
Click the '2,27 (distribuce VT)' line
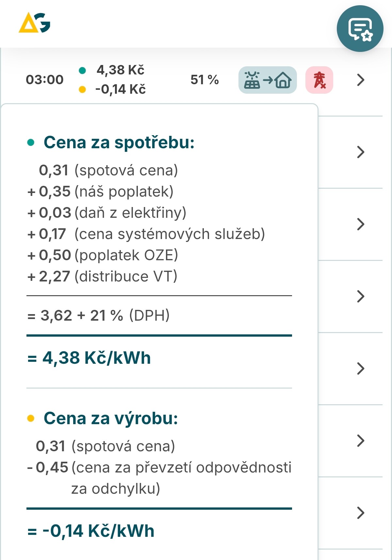click(x=108, y=277)
